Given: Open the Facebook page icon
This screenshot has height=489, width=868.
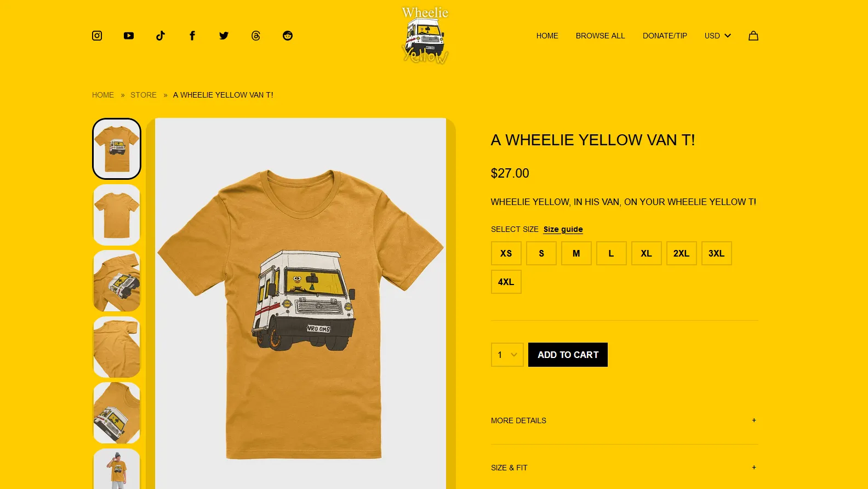Looking at the screenshot, I should pyautogui.click(x=192, y=36).
